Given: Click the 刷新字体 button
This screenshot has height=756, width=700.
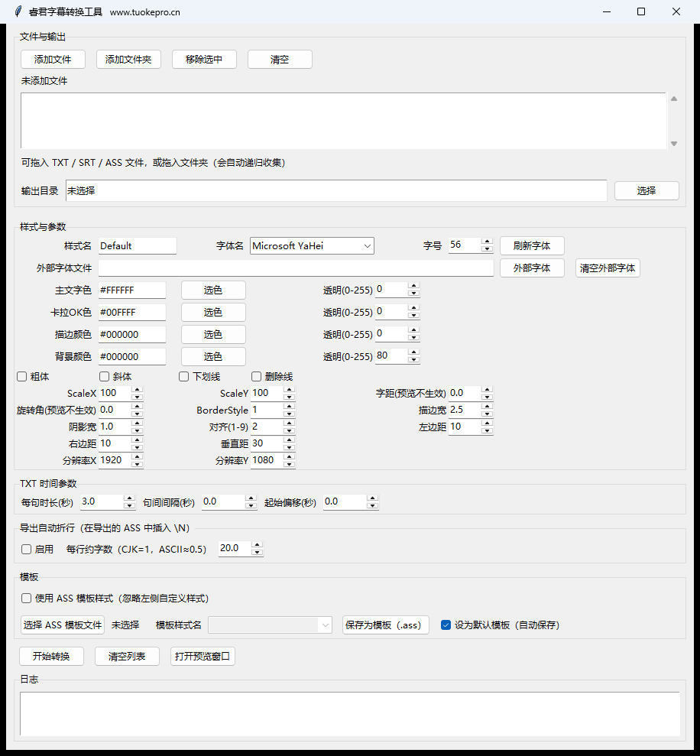Looking at the screenshot, I should pyautogui.click(x=532, y=245).
